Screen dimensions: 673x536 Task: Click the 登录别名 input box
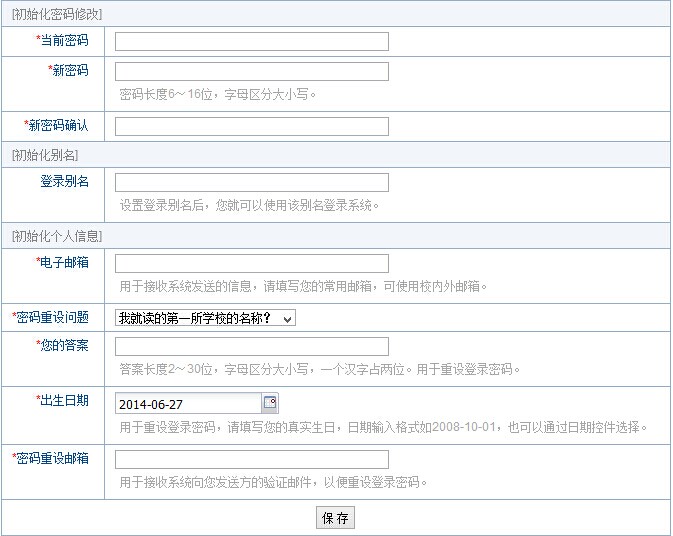tap(251, 182)
